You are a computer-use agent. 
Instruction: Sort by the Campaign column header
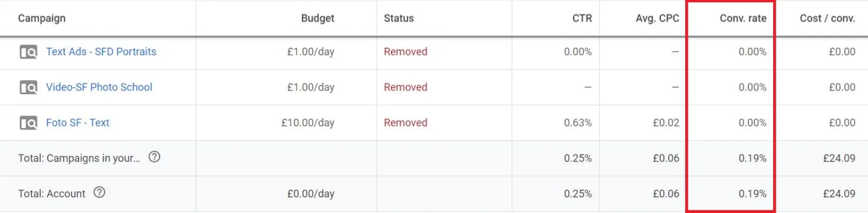42,18
